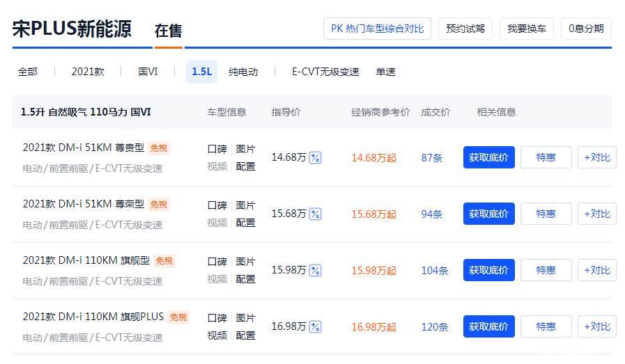The height and width of the screenshot is (364, 625).
Task: Open price calculator icon beside 15.68万
Action: (x=316, y=214)
